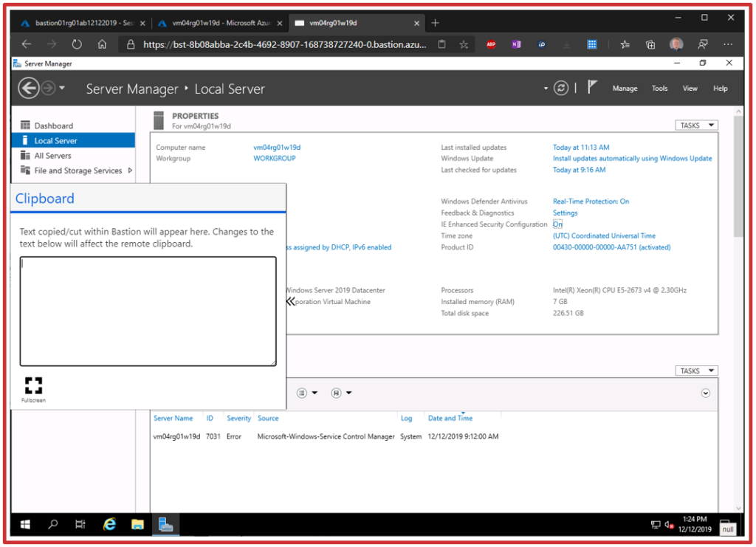The image size is (756, 547).
Task: Open the browser Collections icon
Action: pos(650,45)
